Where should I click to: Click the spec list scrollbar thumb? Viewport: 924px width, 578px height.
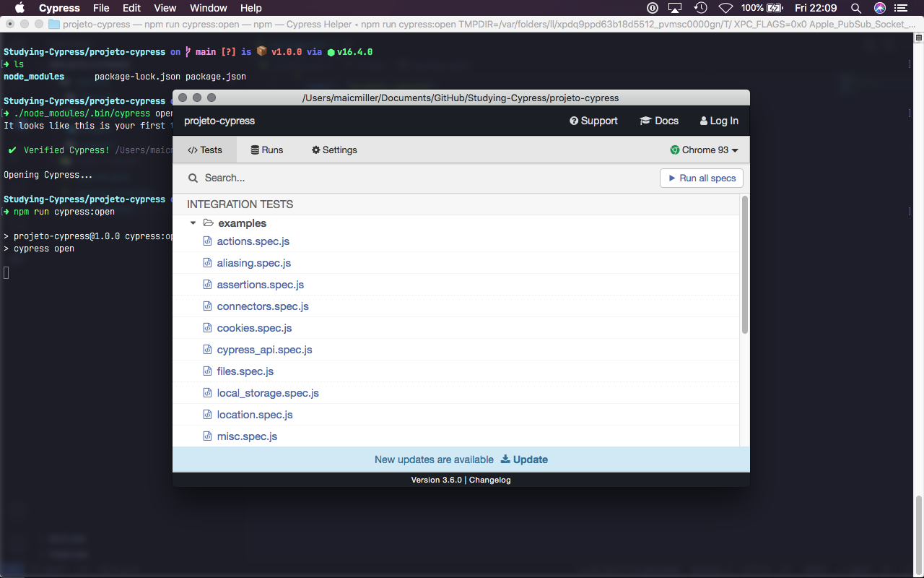tap(745, 264)
